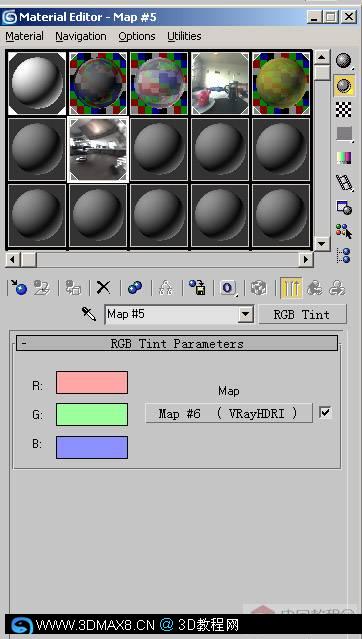The width and height of the screenshot is (362, 639).
Task: Toggle the checkered sample Background
Action: pyautogui.click(x=344, y=110)
